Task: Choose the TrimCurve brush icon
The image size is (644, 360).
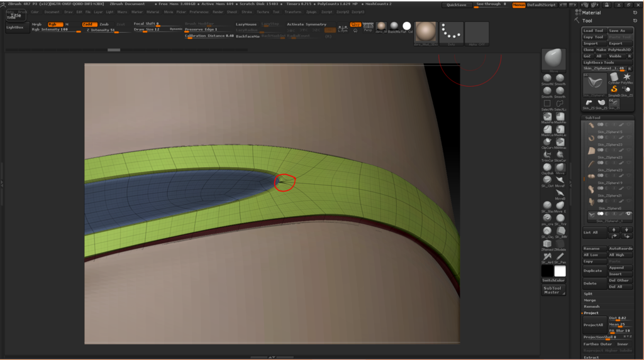Action: point(547,155)
